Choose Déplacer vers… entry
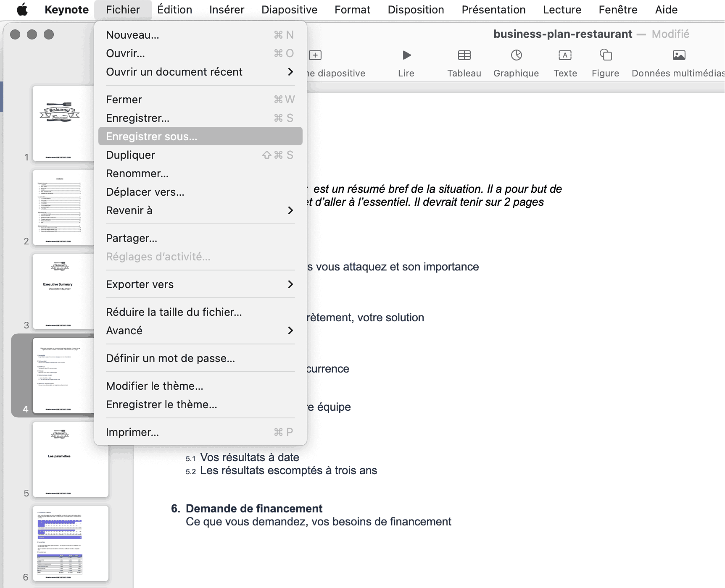The height and width of the screenshot is (588, 725). 200,192
